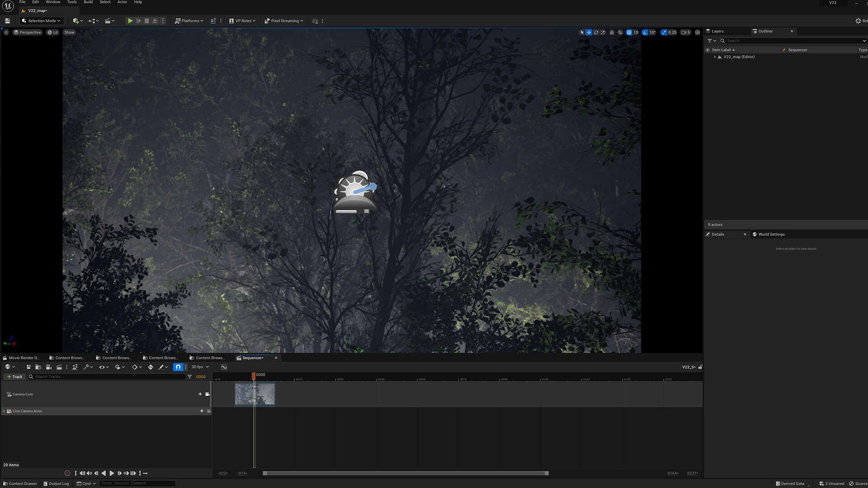The width and height of the screenshot is (868, 488).
Task: Open the 30 fps frame rate dropdown
Action: tap(200, 367)
